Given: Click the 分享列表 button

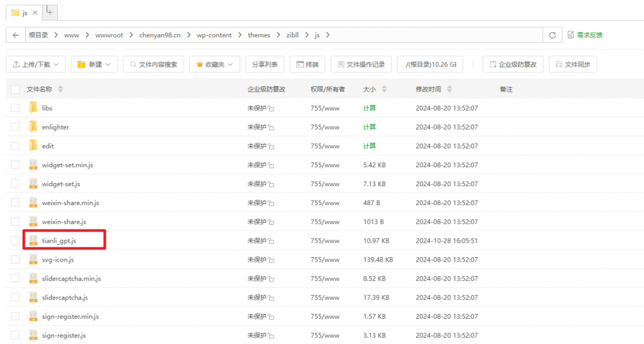Looking at the screenshot, I should 265,64.
